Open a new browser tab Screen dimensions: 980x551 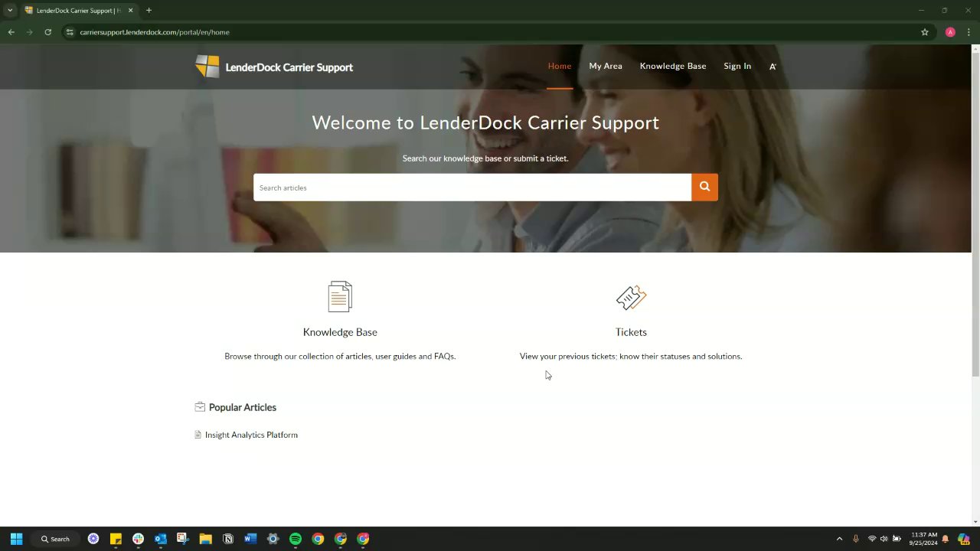(149, 11)
